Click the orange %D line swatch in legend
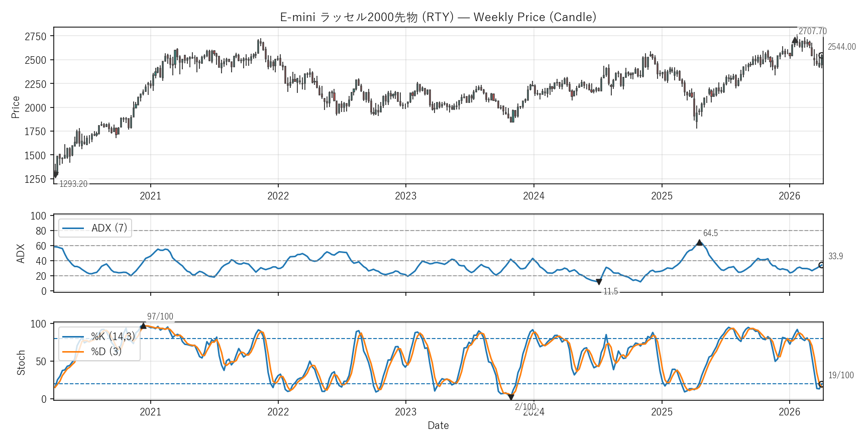The image size is (868, 441). pos(73,352)
